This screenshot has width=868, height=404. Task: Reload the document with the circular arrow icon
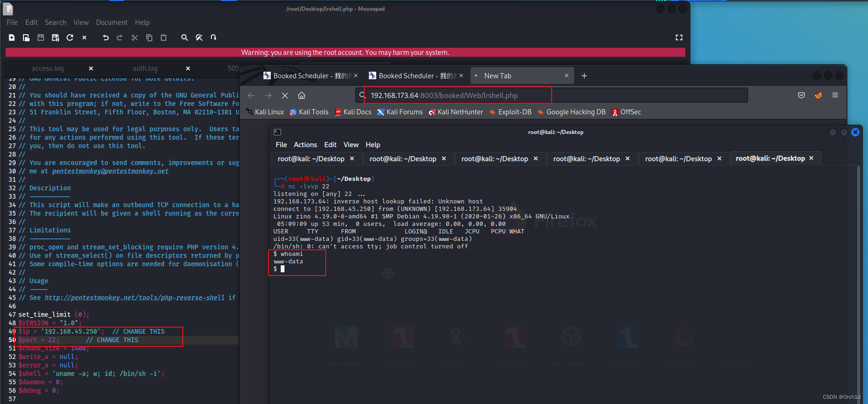[x=70, y=37]
